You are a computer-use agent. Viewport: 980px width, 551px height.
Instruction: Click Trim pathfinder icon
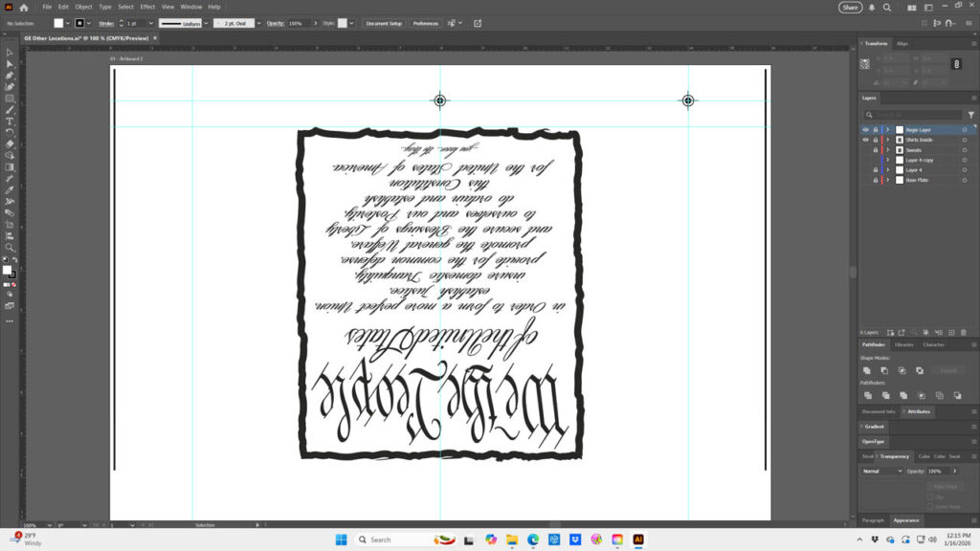[x=885, y=395]
